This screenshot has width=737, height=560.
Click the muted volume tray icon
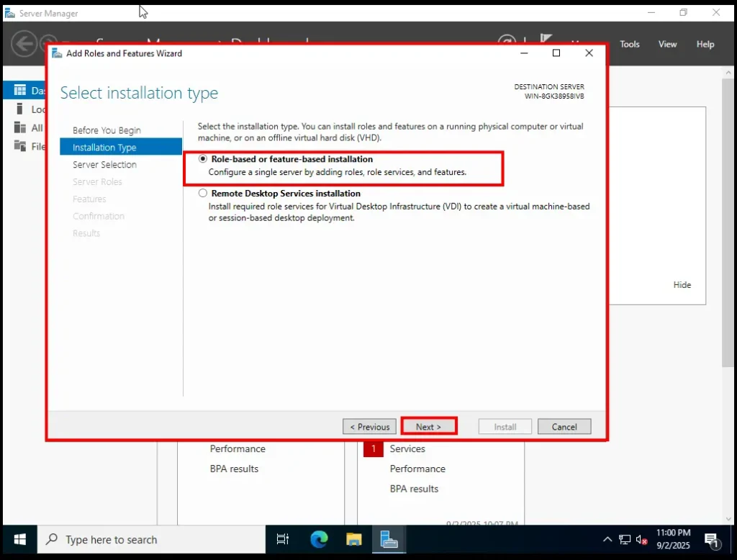(641, 539)
